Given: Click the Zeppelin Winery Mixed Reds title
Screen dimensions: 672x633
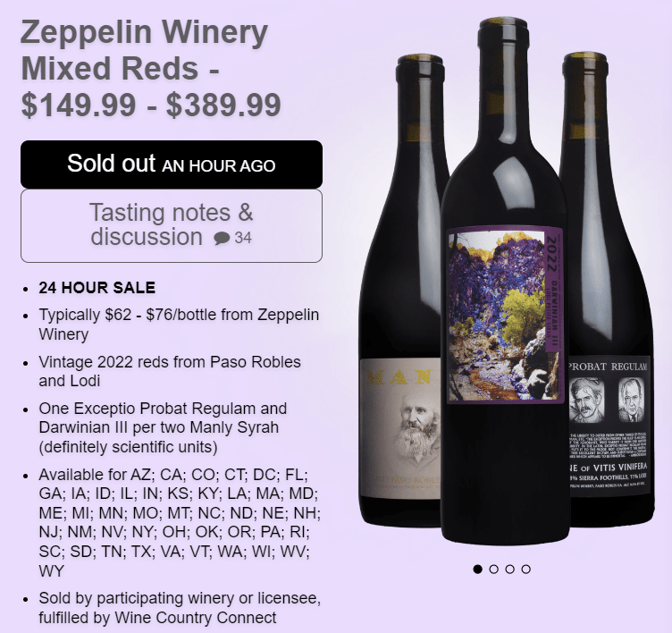Looking at the screenshot, I should click(x=144, y=51).
